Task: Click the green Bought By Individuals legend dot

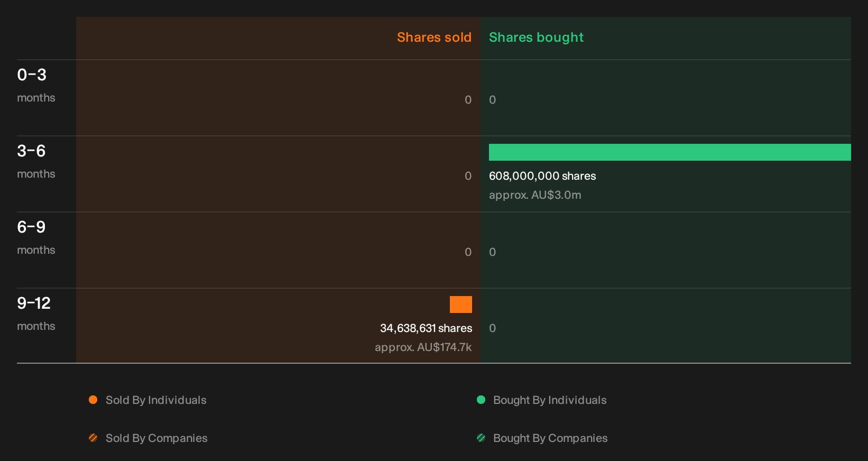Action: point(481,400)
